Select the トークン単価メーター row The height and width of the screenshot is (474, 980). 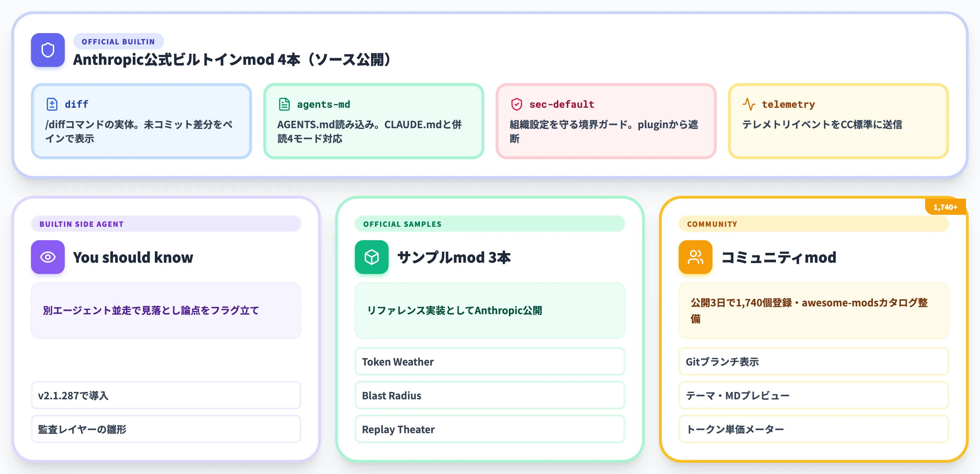[x=813, y=429]
